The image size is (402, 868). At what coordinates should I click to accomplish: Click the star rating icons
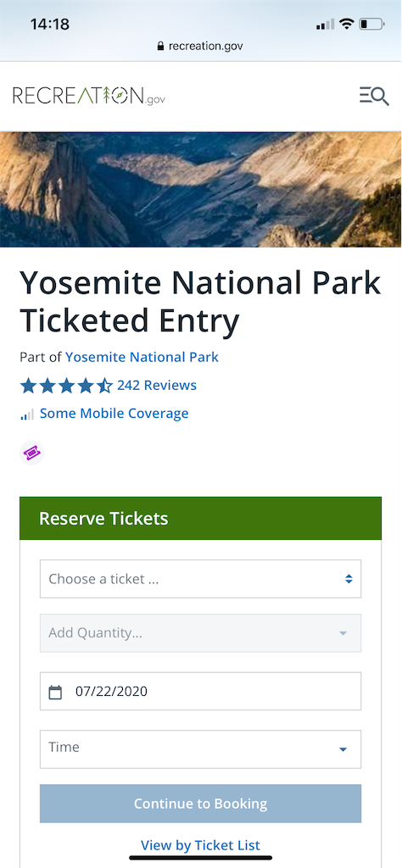(66, 386)
